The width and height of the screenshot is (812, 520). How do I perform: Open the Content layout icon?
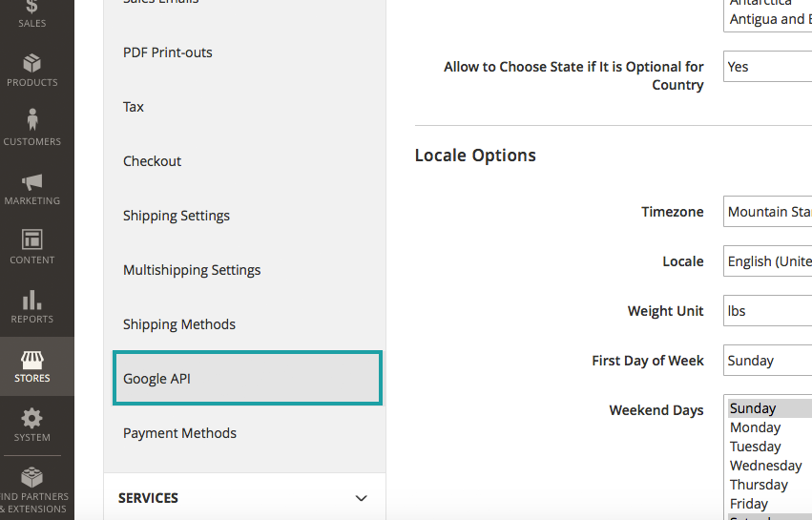[32, 241]
